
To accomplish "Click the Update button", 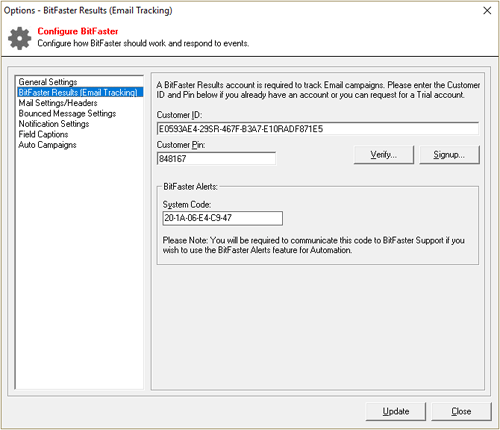I will tap(396, 411).
